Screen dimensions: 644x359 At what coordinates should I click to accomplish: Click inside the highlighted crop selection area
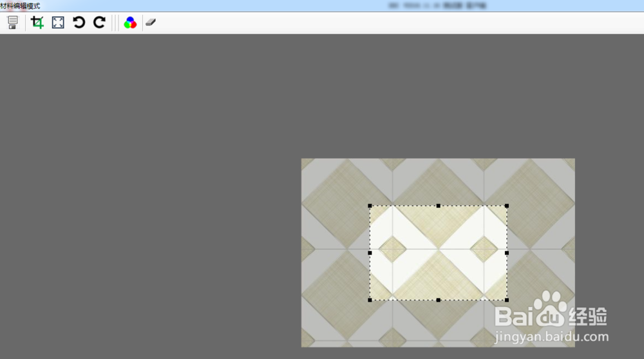click(x=438, y=253)
